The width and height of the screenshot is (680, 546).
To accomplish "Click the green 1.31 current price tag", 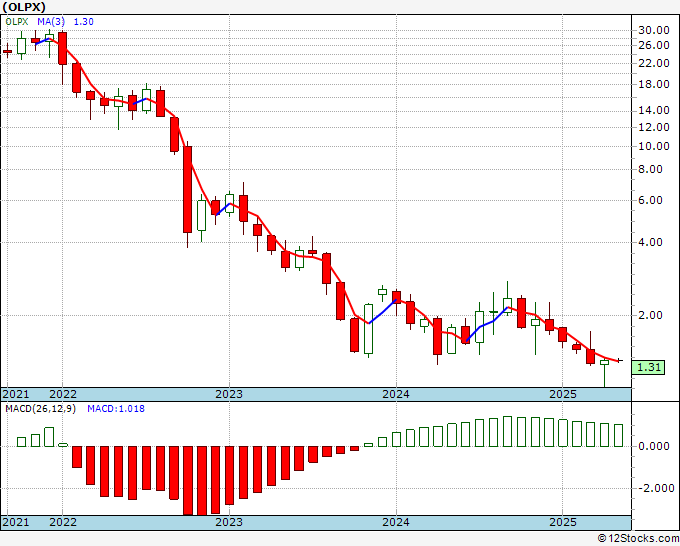I will tap(648, 367).
